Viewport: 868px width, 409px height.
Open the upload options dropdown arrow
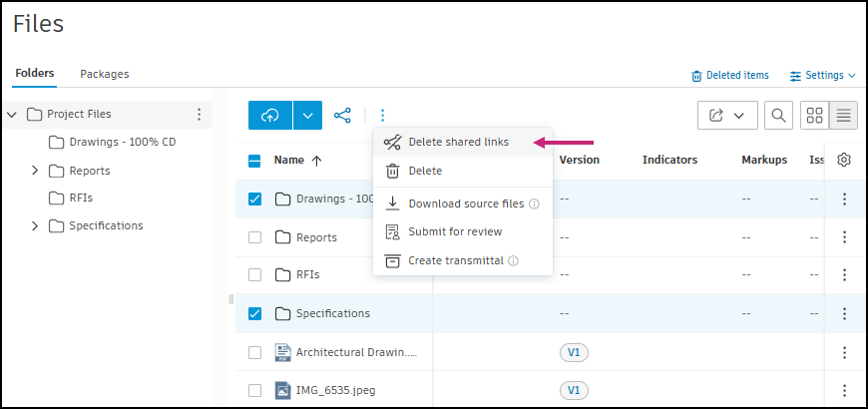[x=307, y=115]
